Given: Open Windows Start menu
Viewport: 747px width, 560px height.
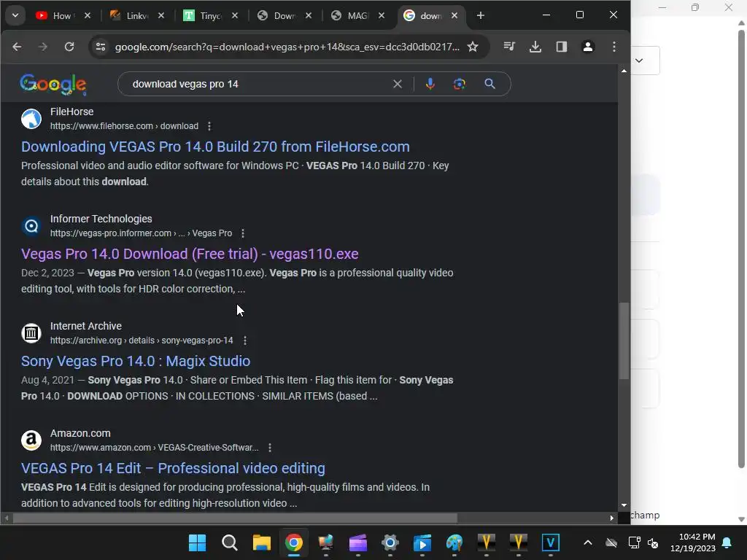Looking at the screenshot, I should tap(197, 542).
